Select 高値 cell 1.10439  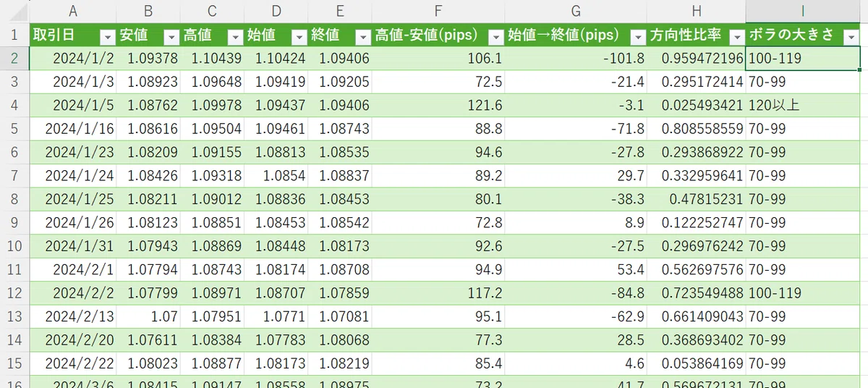[212, 59]
